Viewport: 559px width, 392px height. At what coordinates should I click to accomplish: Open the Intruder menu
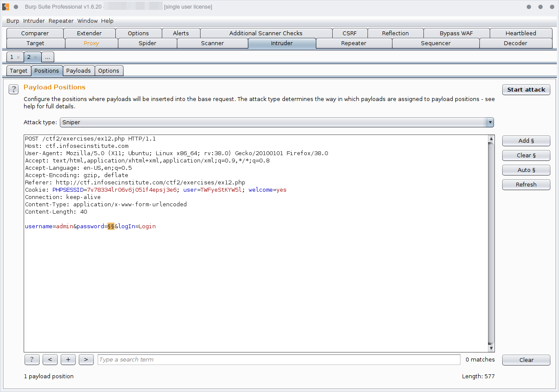click(34, 21)
